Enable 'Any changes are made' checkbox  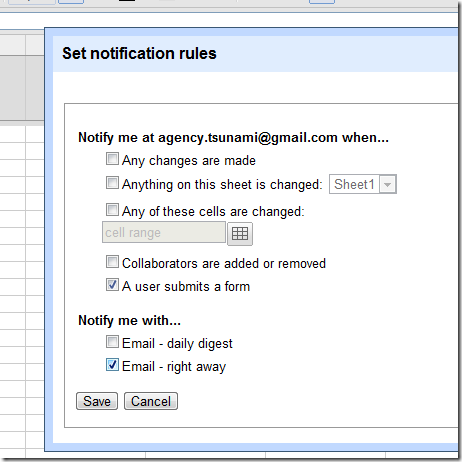click(x=112, y=159)
